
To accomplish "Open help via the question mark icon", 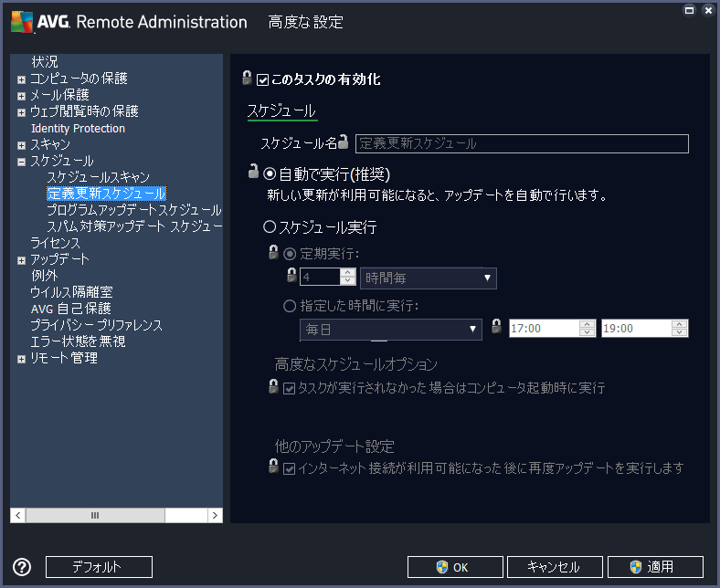I will pos(22,567).
